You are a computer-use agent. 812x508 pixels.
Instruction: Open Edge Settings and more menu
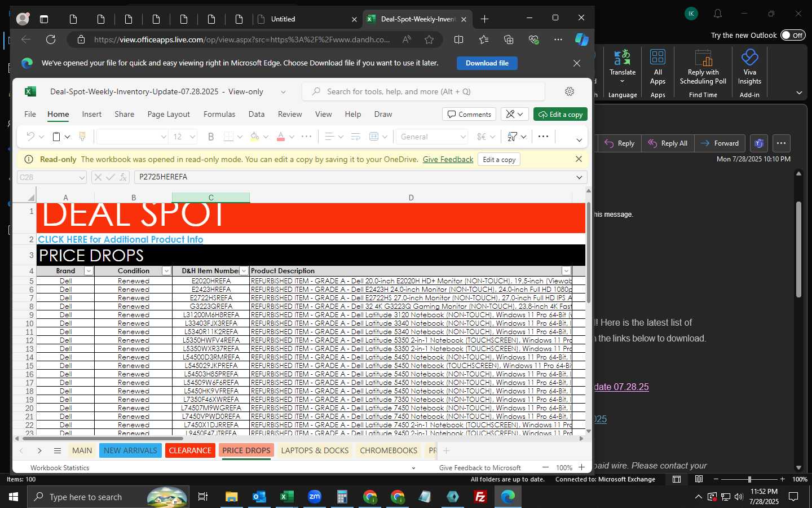(x=558, y=40)
